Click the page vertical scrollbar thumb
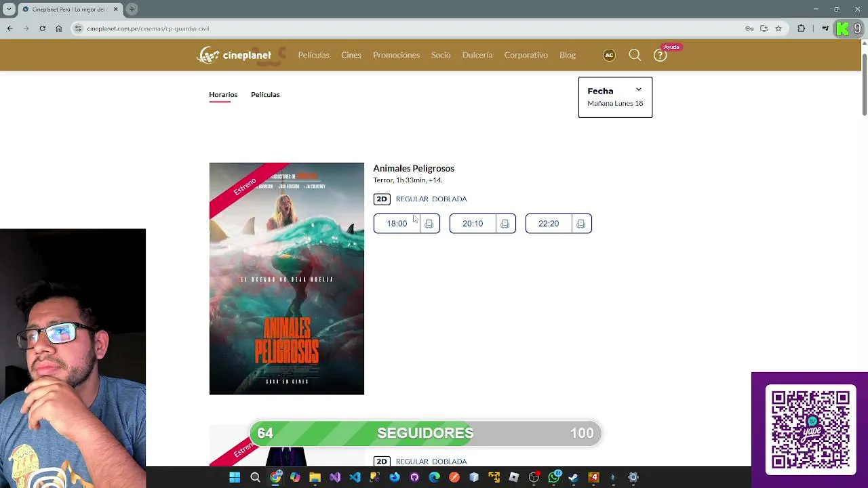Image resolution: width=868 pixels, height=488 pixels. click(864, 83)
